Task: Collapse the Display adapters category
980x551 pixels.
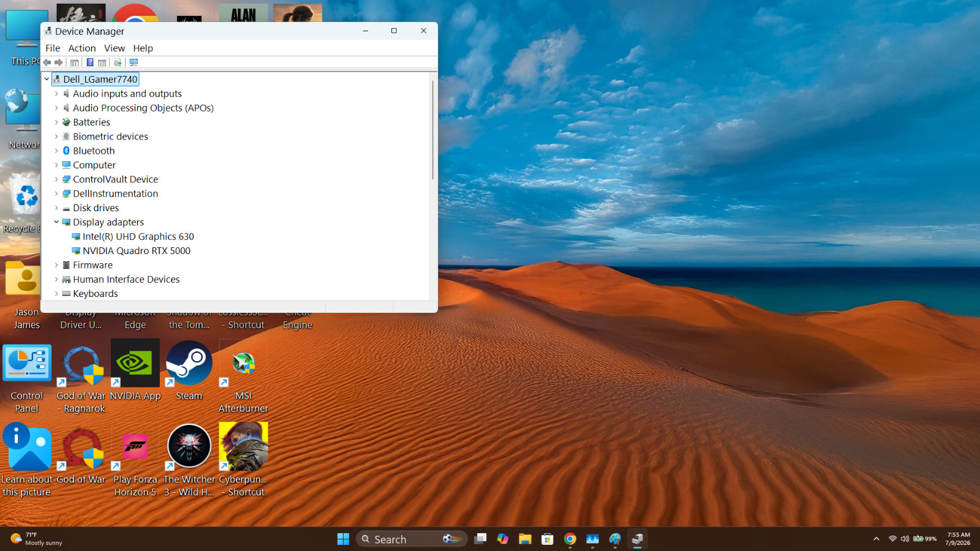Action: pyautogui.click(x=56, y=222)
